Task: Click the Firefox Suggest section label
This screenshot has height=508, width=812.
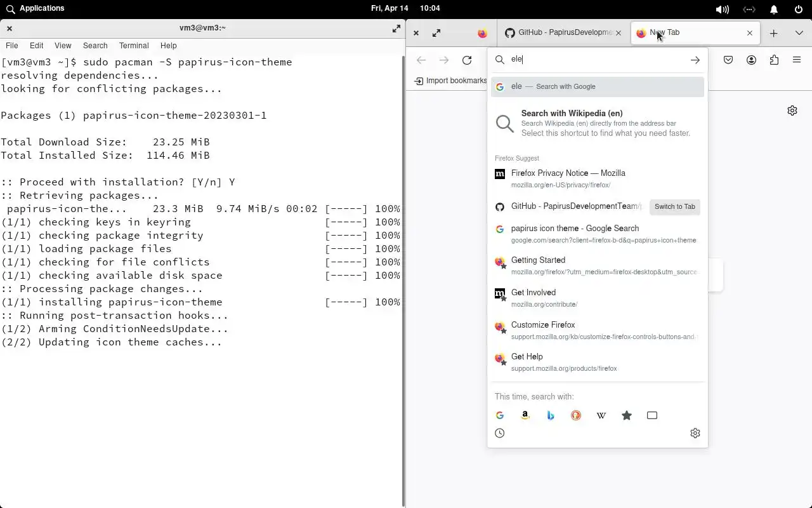Action: (x=516, y=158)
